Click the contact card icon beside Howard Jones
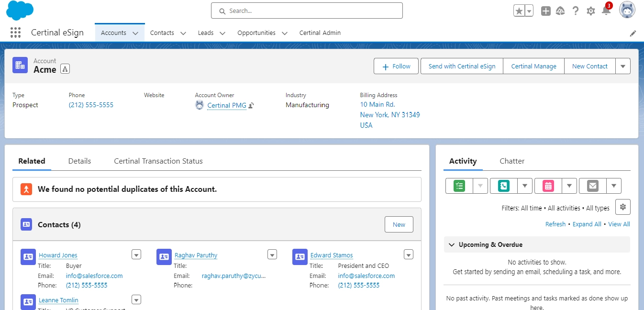 coord(28,257)
